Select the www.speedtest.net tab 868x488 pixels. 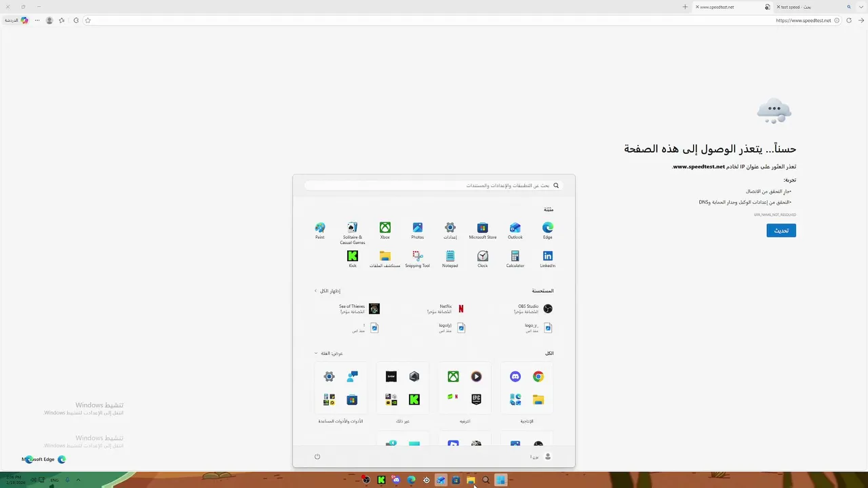click(x=732, y=7)
